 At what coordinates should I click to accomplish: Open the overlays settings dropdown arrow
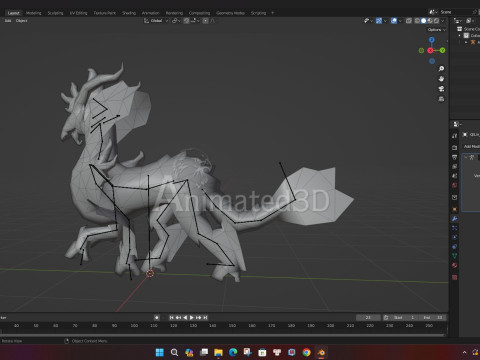click(400, 21)
